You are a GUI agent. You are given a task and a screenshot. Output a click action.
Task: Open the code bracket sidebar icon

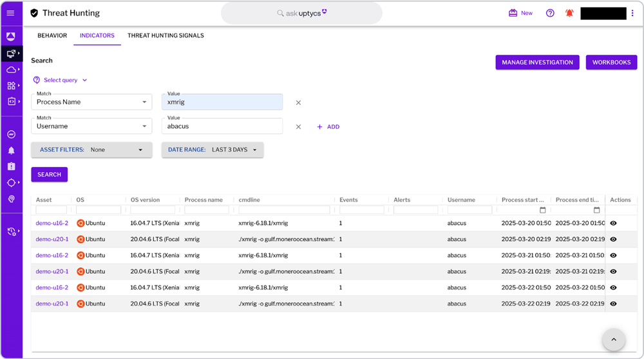pyautogui.click(x=11, y=101)
